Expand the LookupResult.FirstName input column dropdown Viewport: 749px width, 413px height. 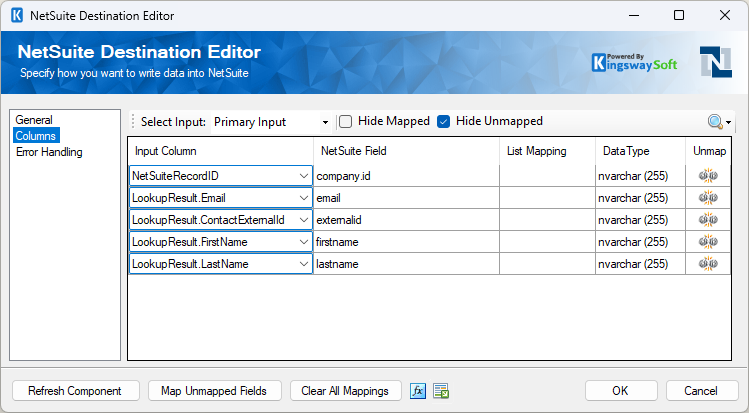(x=303, y=242)
